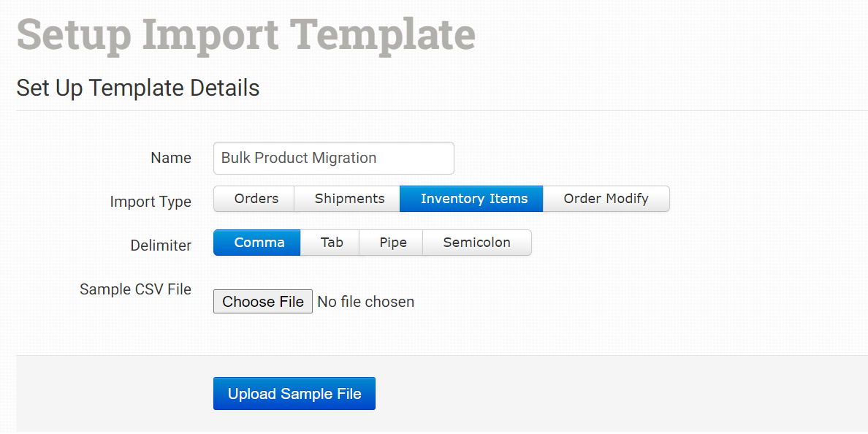868x434 pixels.
Task: Set the delimiter to Comma
Action: pyautogui.click(x=256, y=243)
